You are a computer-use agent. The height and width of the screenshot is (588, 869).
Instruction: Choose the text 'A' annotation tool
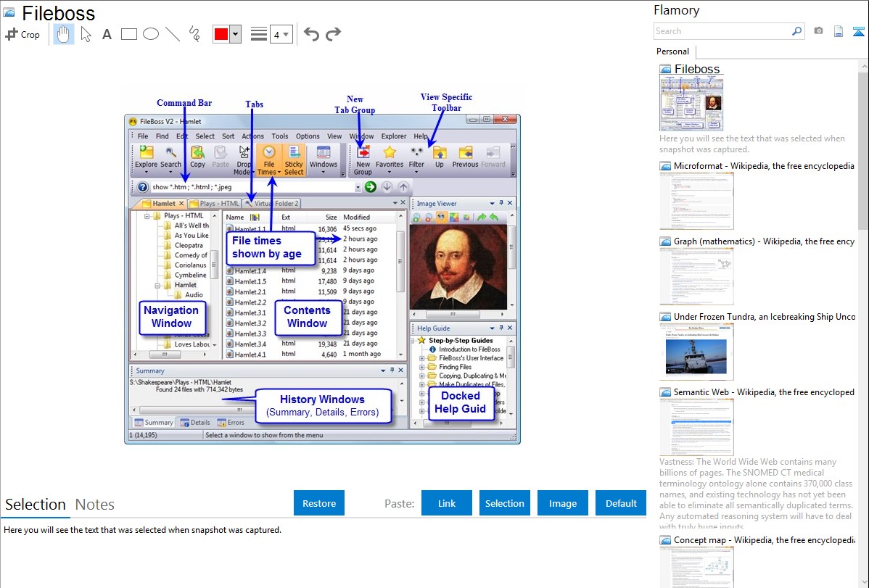107,34
